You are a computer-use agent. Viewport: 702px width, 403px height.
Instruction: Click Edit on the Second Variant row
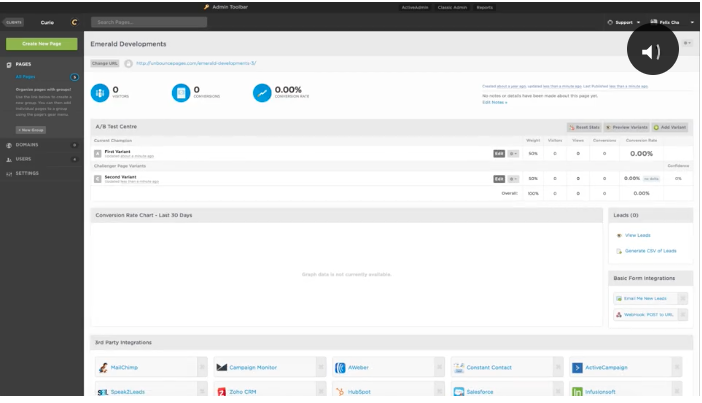[x=499, y=179]
